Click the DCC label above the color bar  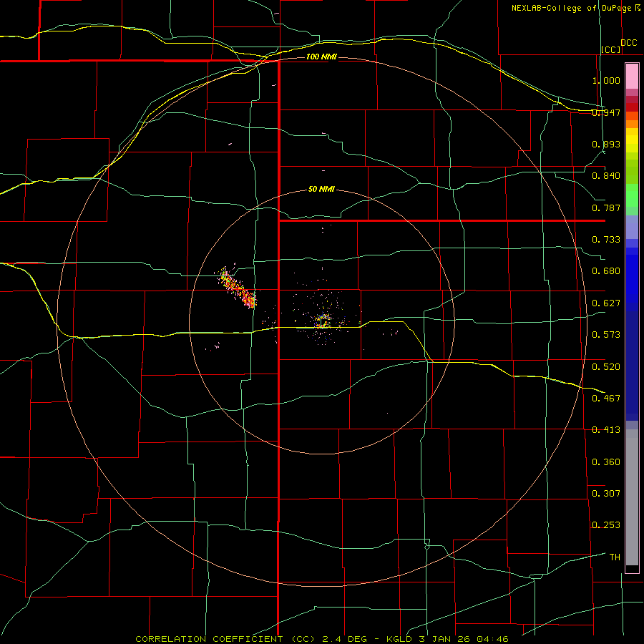point(628,43)
